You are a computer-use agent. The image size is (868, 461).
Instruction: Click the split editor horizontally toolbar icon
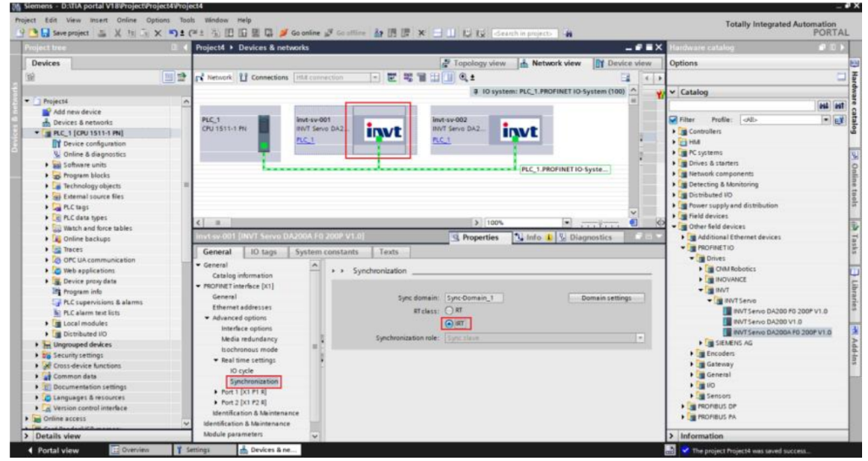437,33
